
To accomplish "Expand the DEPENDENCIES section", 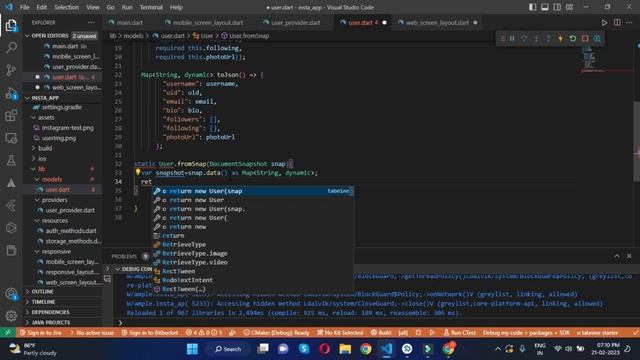I will 62,312.
